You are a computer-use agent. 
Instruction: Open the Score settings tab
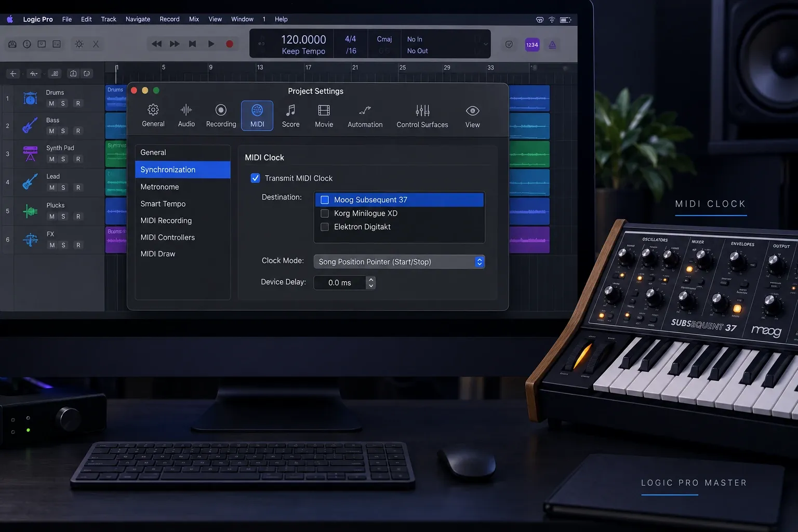290,116
